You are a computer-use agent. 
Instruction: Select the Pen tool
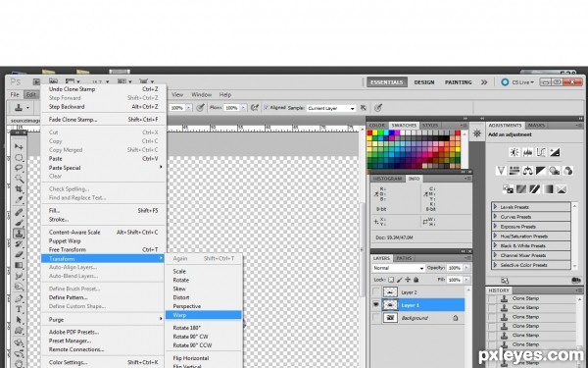[x=19, y=299]
